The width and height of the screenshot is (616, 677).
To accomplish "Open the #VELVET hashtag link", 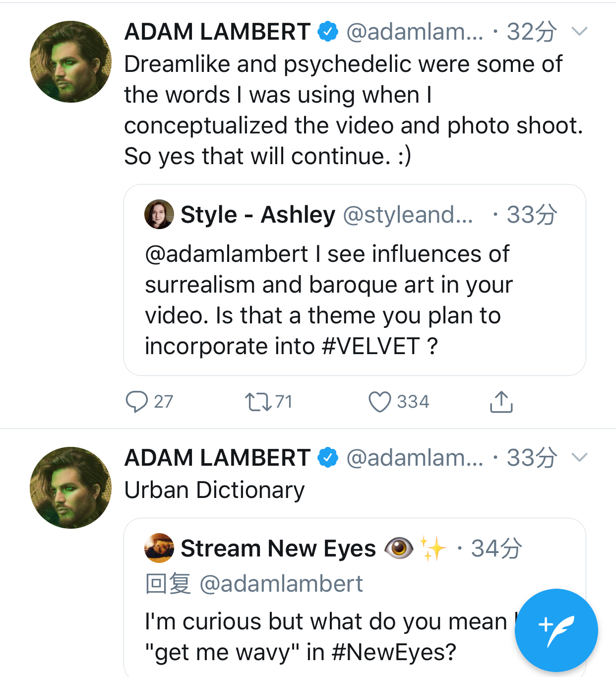I will point(370,346).
